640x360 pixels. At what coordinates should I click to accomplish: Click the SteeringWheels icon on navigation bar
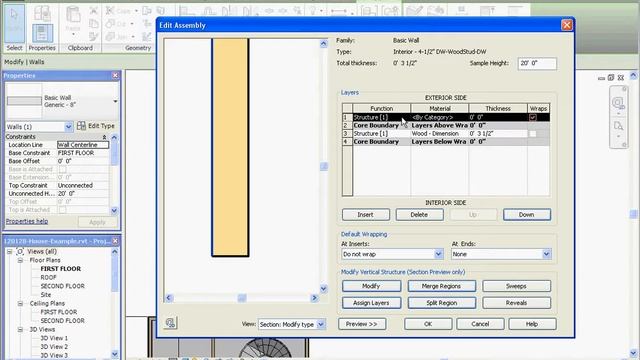tap(618, 102)
